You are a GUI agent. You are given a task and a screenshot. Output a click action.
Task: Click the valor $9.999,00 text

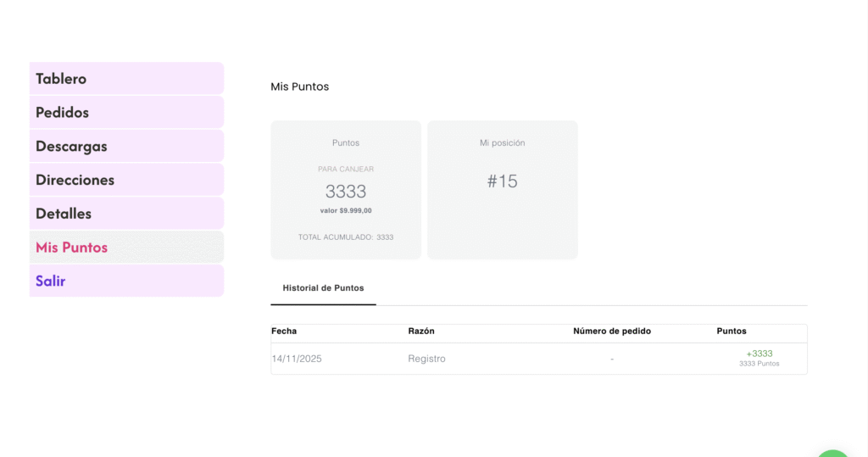346,210
